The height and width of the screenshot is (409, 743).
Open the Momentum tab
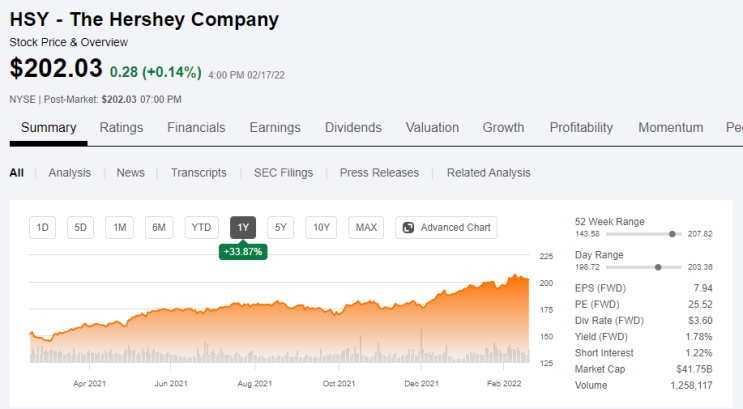pyautogui.click(x=671, y=127)
